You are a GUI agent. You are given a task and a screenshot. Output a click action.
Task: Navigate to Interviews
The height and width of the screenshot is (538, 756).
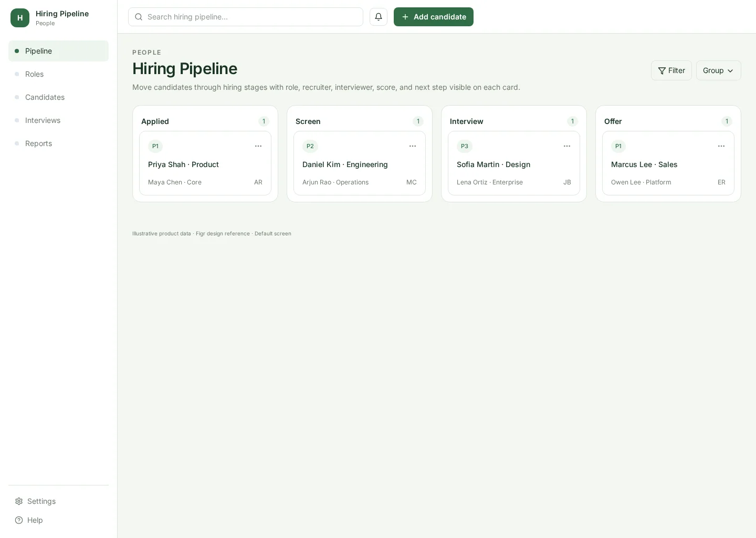point(58,120)
